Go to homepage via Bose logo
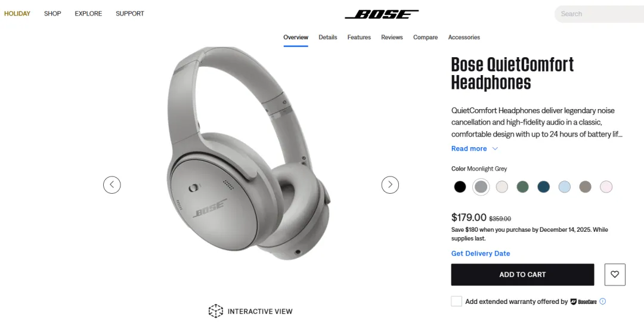The width and height of the screenshot is (644, 323). click(x=382, y=14)
